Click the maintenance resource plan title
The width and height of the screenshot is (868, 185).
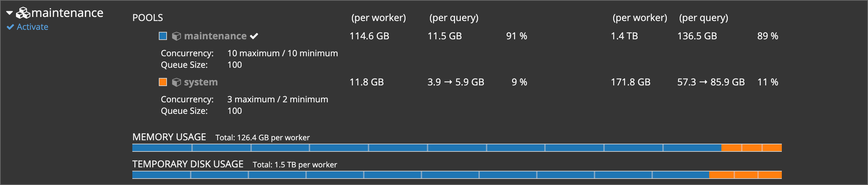click(x=67, y=13)
